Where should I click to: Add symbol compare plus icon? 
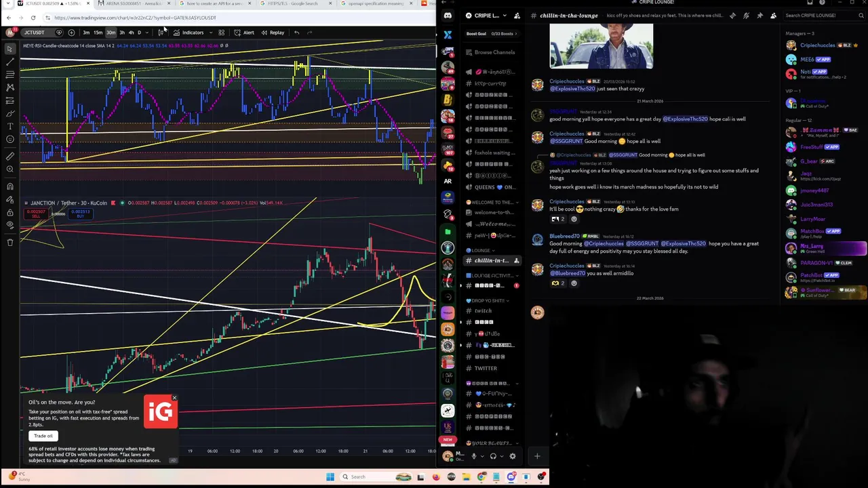[x=71, y=33]
